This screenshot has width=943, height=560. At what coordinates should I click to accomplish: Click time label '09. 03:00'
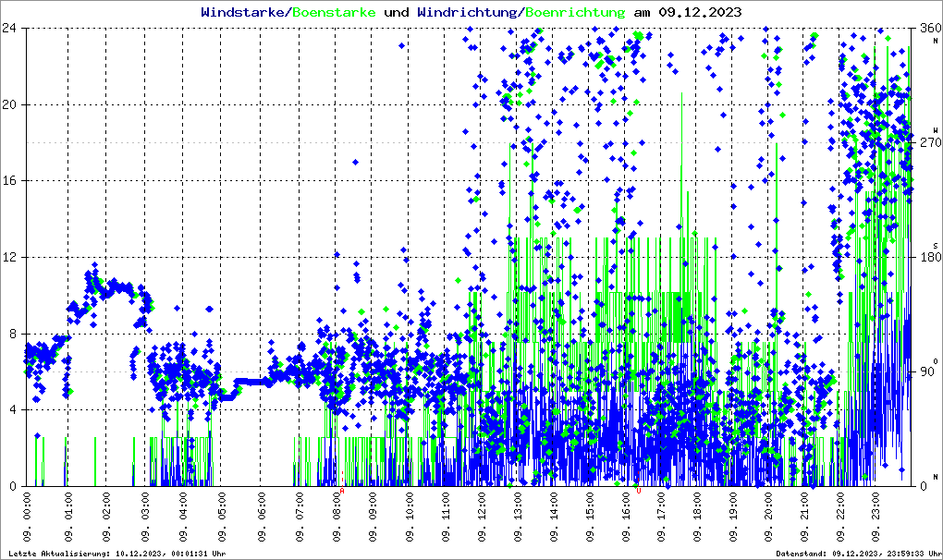click(x=145, y=517)
